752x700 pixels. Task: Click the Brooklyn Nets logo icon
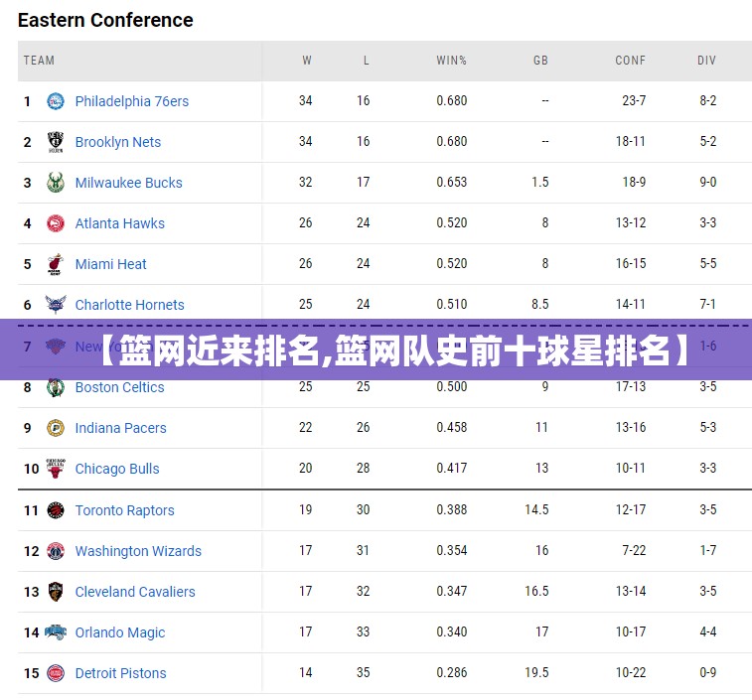[56, 142]
